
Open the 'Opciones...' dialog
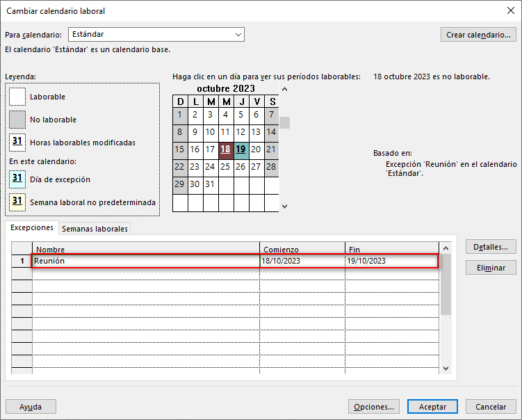[374, 407]
